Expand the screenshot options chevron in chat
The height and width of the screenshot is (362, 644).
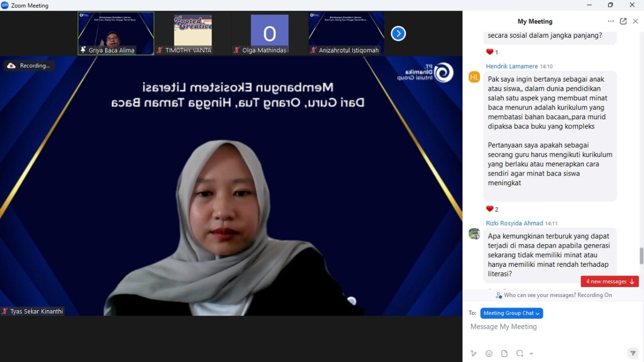pos(531,353)
